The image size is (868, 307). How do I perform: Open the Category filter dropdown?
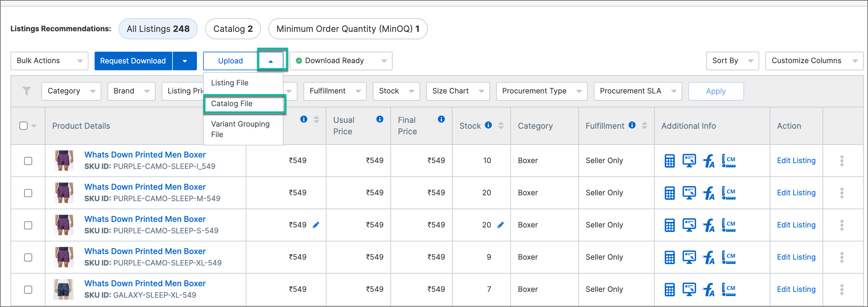click(71, 91)
